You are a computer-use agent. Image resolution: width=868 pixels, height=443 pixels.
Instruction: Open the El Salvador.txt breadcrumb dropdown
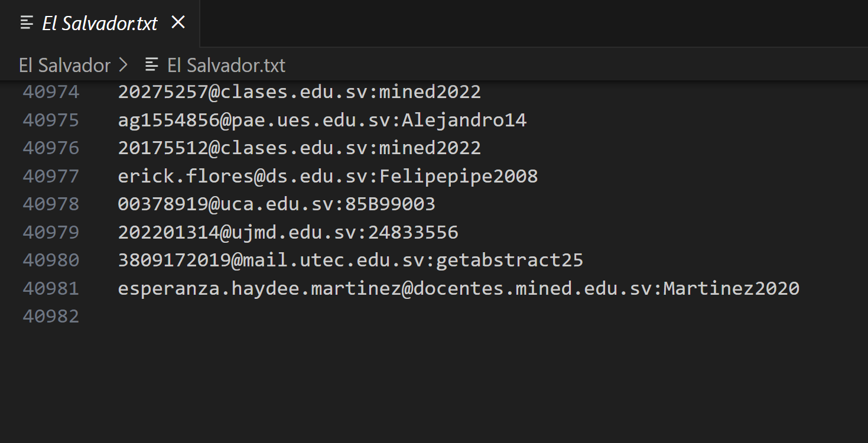point(226,65)
